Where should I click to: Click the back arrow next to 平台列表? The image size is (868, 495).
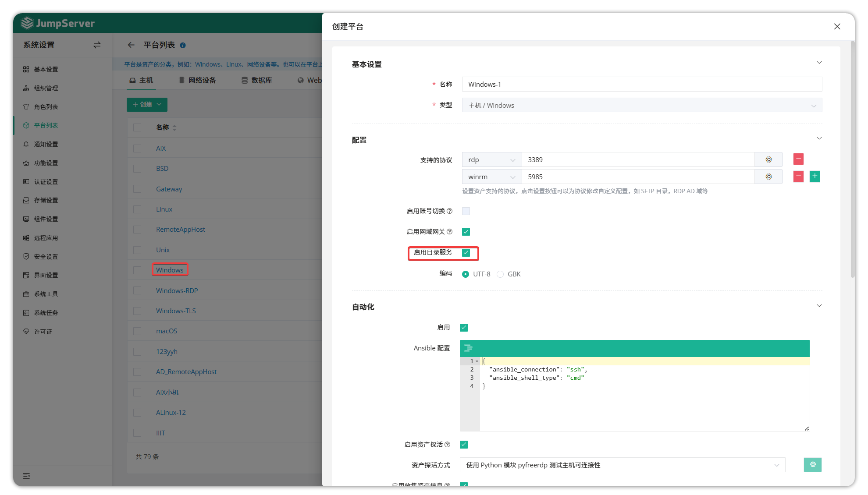[x=131, y=45]
